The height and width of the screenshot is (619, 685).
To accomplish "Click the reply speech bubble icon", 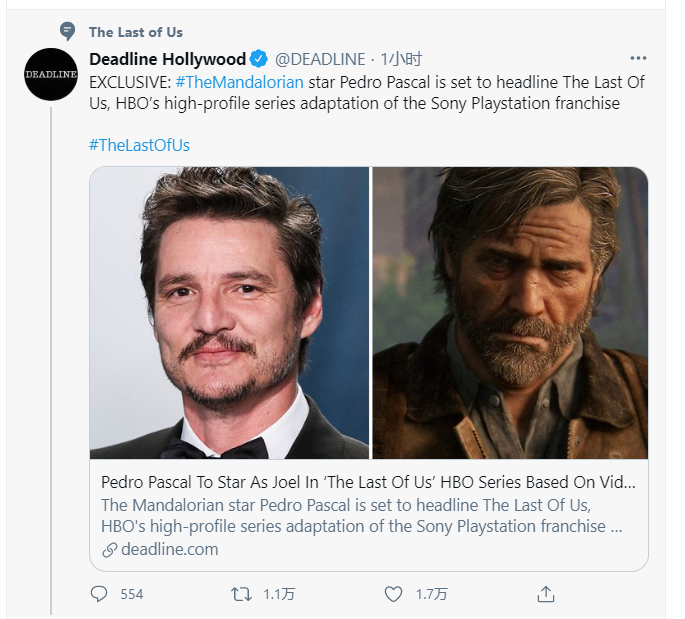I will tap(99, 594).
